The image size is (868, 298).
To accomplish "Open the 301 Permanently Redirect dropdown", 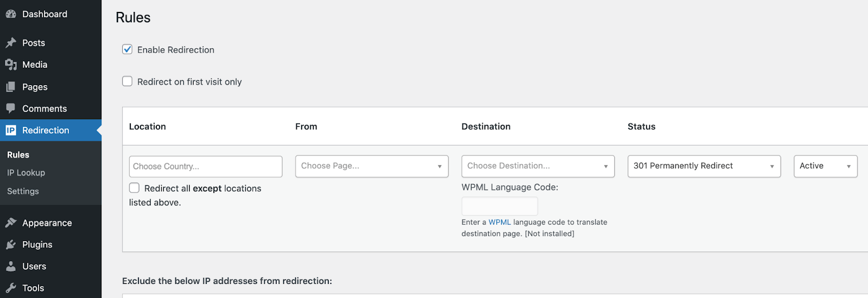I will coord(704,166).
